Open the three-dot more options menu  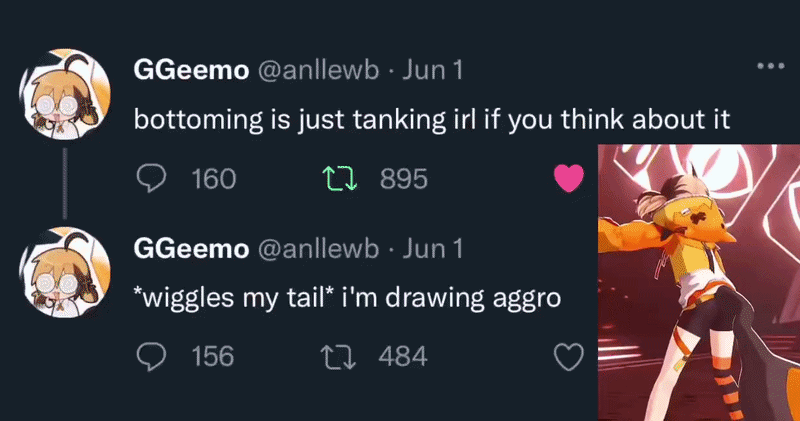click(771, 67)
